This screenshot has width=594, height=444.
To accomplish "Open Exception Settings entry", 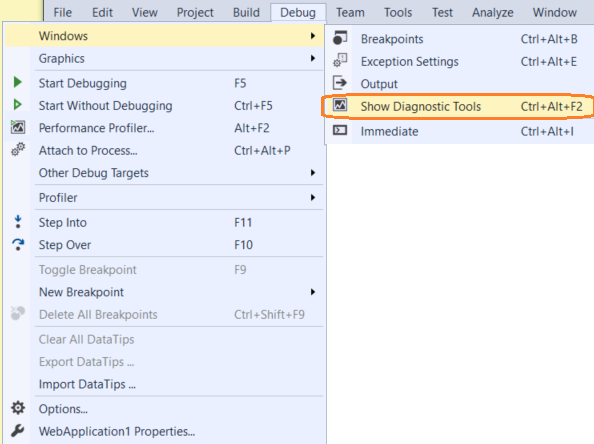I will click(460, 61).
